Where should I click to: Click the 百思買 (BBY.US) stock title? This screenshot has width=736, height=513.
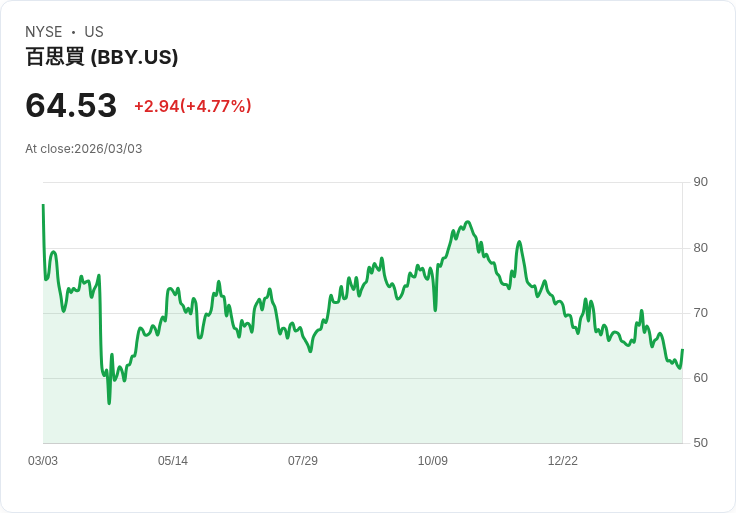(102, 57)
